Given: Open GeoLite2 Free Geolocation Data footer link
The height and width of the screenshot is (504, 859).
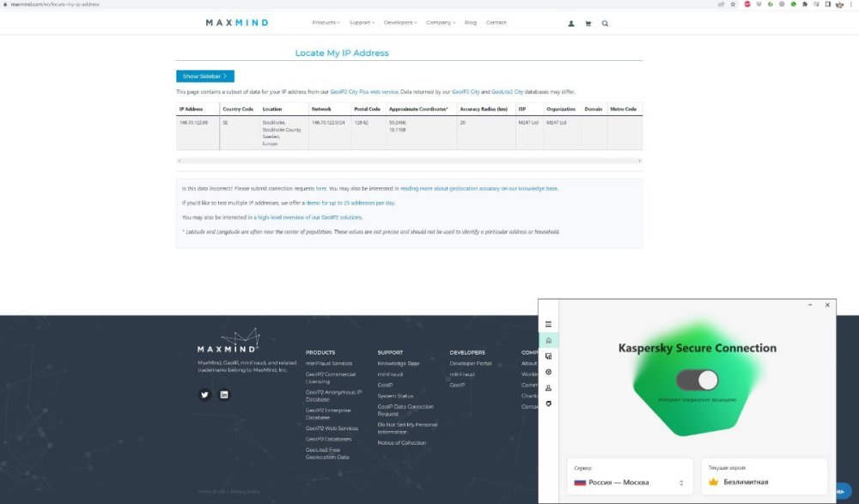Looking at the screenshot, I should [327, 453].
